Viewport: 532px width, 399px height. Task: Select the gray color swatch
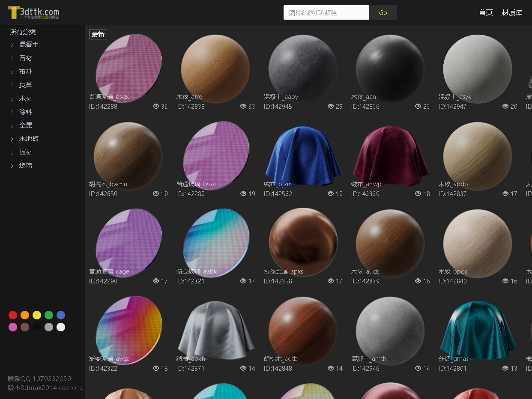(x=49, y=327)
